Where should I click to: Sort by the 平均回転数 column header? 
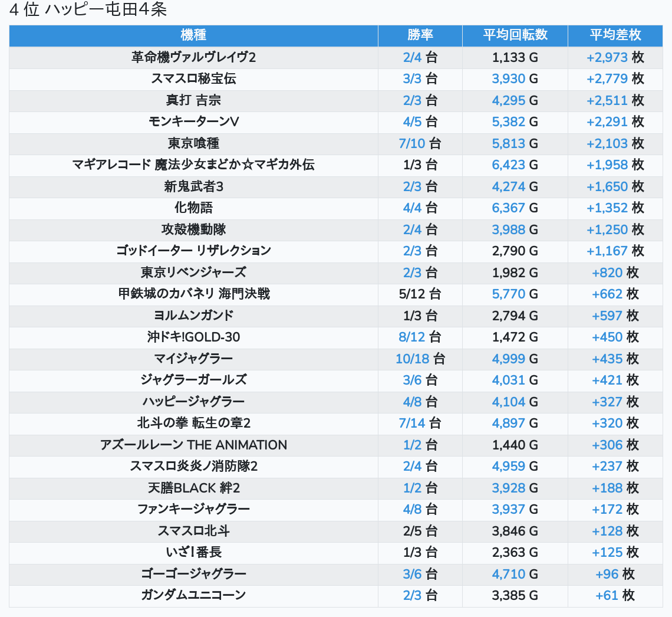click(515, 35)
